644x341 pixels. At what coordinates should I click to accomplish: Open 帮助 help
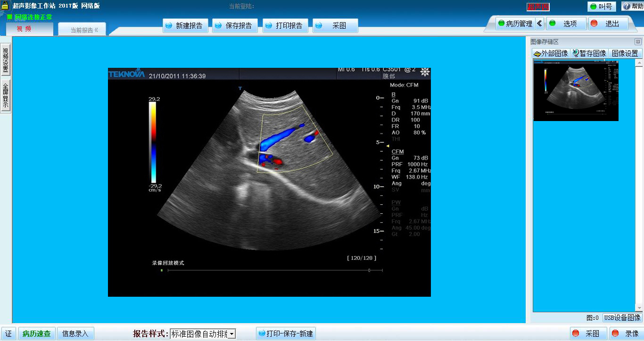point(633,7)
